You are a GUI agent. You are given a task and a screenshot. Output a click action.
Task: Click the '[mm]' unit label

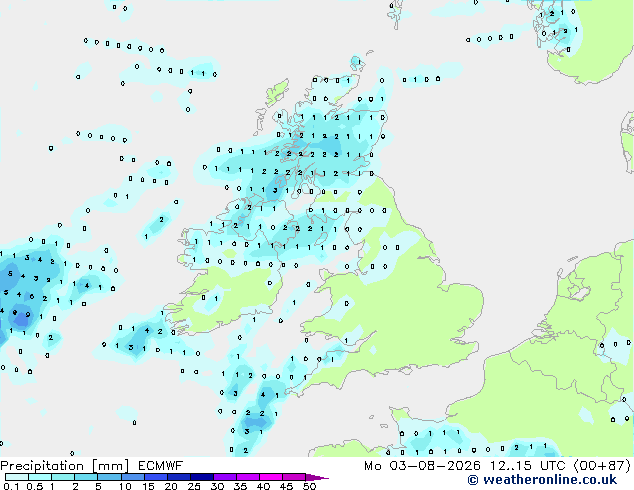tap(110, 466)
